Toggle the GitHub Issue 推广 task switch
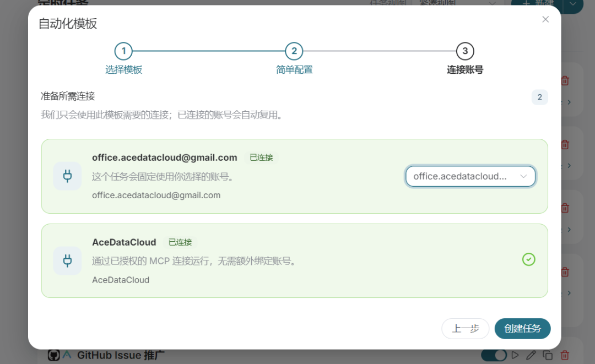 pos(494,355)
